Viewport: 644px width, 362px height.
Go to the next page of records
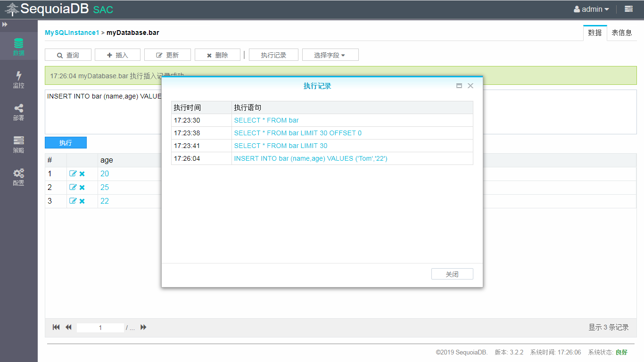pos(143,327)
